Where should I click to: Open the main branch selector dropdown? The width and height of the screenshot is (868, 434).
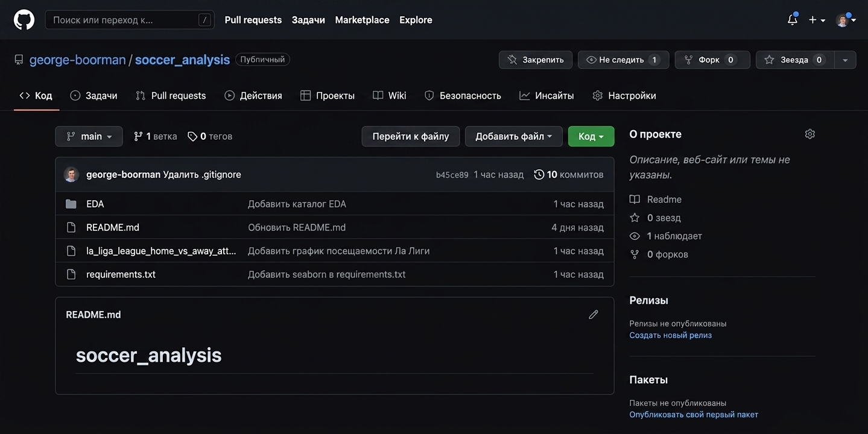click(x=89, y=136)
